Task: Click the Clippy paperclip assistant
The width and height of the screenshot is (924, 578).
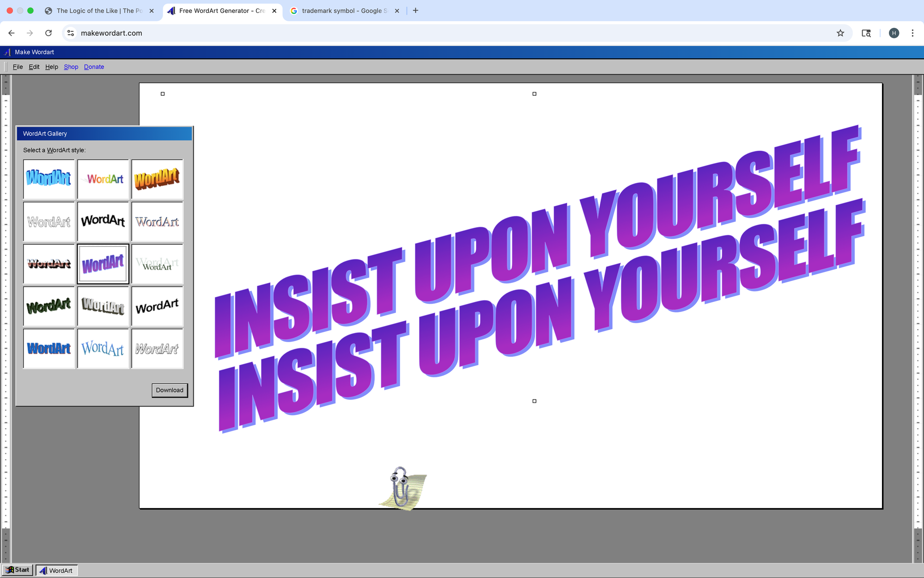Action: (403, 488)
